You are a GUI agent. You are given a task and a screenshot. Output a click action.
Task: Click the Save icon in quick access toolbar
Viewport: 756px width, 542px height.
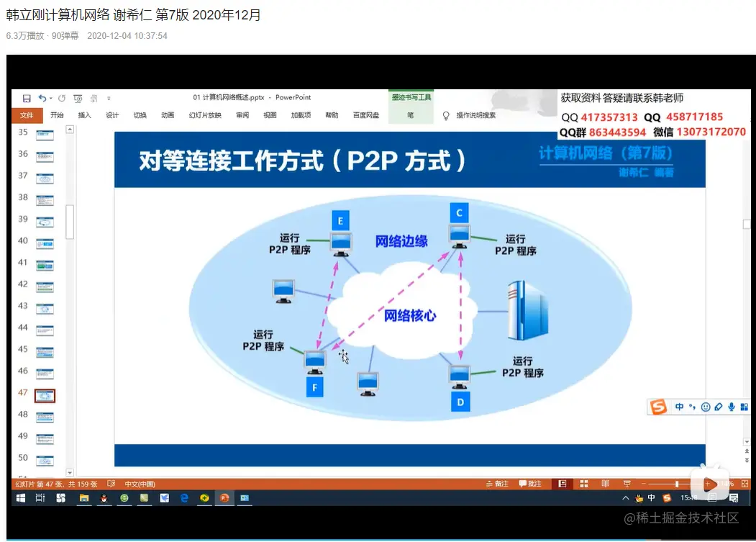click(x=27, y=99)
